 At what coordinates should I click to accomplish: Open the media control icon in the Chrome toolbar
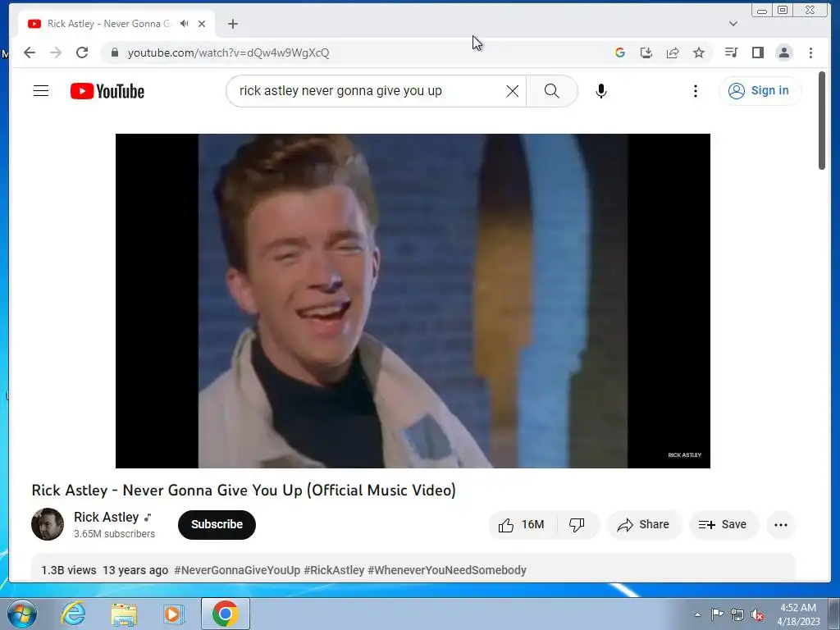(x=731, y=52)
